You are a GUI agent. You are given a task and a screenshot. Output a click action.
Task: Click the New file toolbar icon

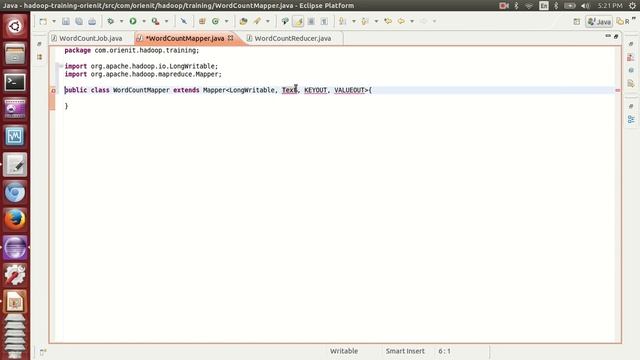43,21
